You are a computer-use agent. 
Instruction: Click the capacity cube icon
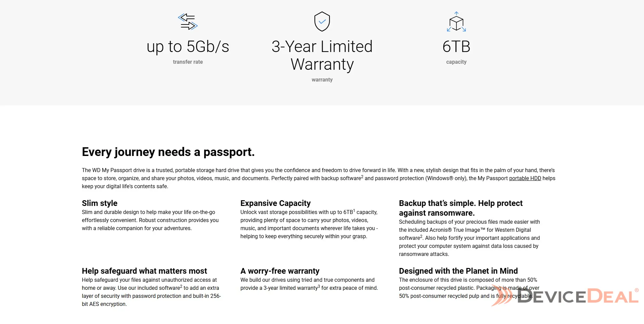[x=456, y=22]
